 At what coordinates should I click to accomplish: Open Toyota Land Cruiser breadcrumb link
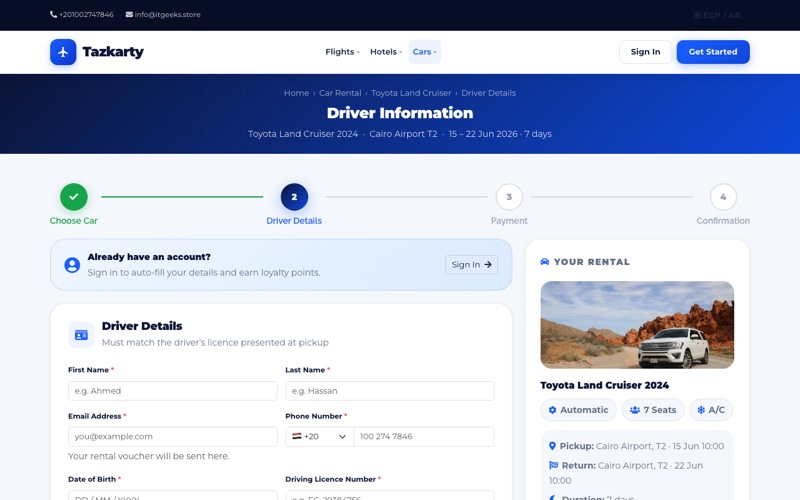click(411, 93)
